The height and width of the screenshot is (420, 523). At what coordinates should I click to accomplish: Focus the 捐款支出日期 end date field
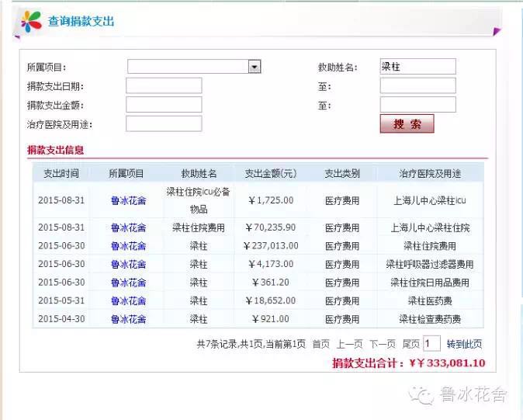(417, 85)
